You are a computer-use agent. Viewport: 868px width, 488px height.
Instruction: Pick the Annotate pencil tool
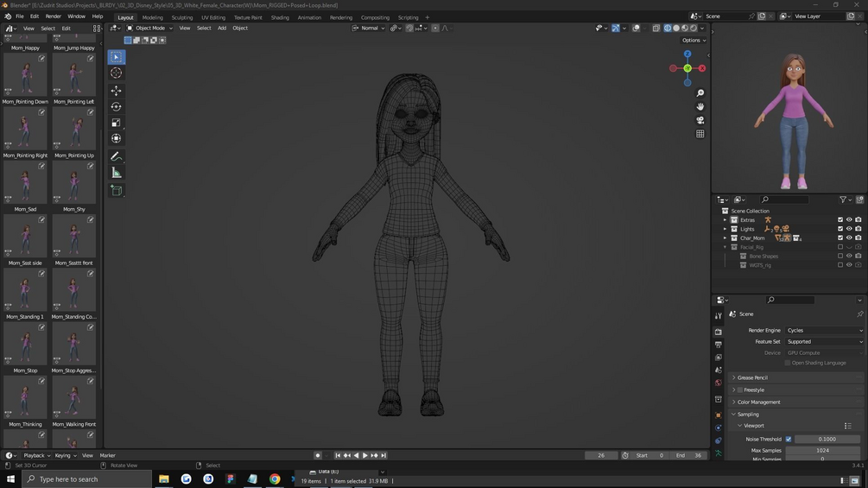[117, 156]
